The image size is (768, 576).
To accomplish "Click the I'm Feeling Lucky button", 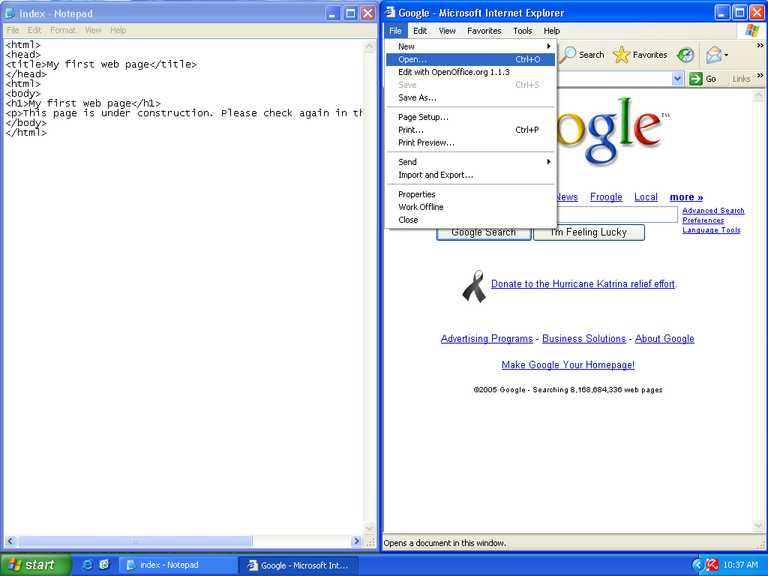I will (x=589, y=232).
